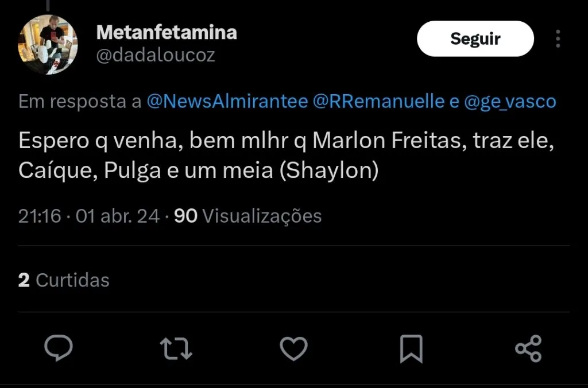Screen dimensions: 588x388
Task: Open the @dadaloucoz handle
Action: click(x=156, y=55)
